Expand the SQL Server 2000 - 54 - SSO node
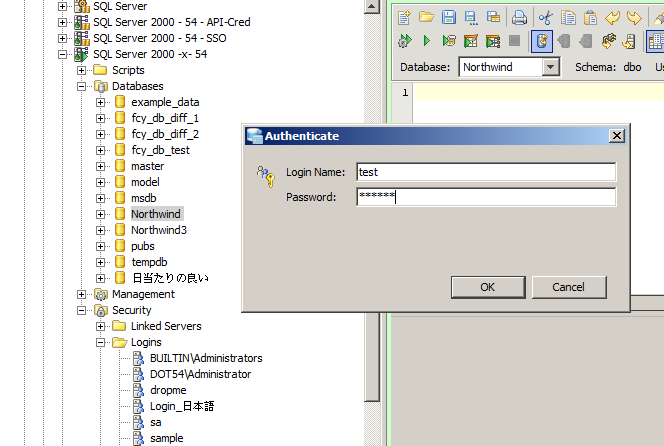This screenshot has height=446, width=664. coord(62,38)
